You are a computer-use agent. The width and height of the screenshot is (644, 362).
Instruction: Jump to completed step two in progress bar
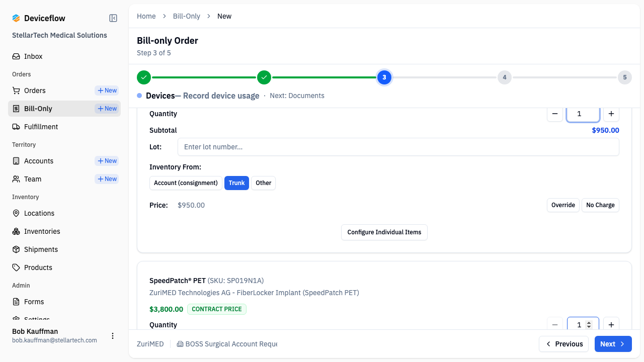(264, 77)
